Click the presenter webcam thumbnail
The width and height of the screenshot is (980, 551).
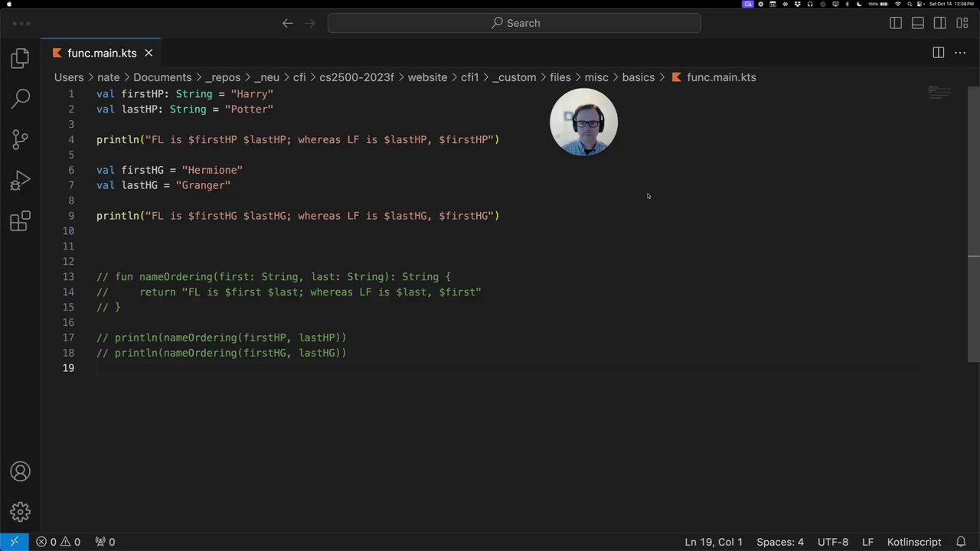[583, 122]
